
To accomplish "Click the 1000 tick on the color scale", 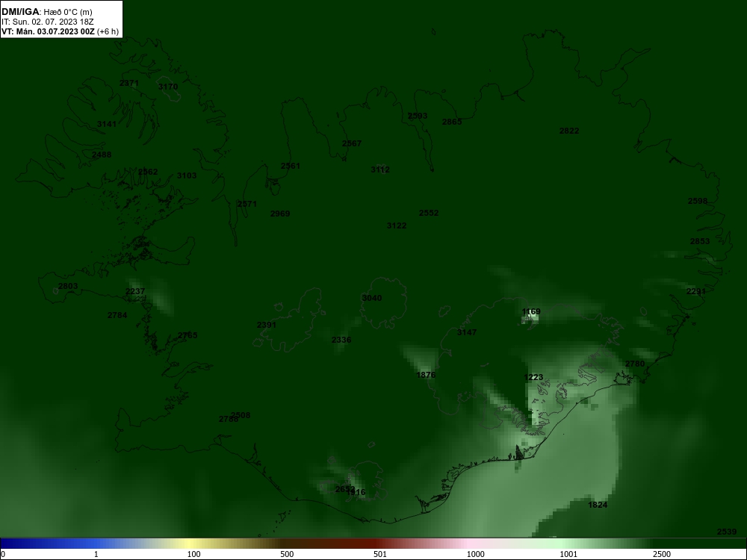I will click(476, 554).
